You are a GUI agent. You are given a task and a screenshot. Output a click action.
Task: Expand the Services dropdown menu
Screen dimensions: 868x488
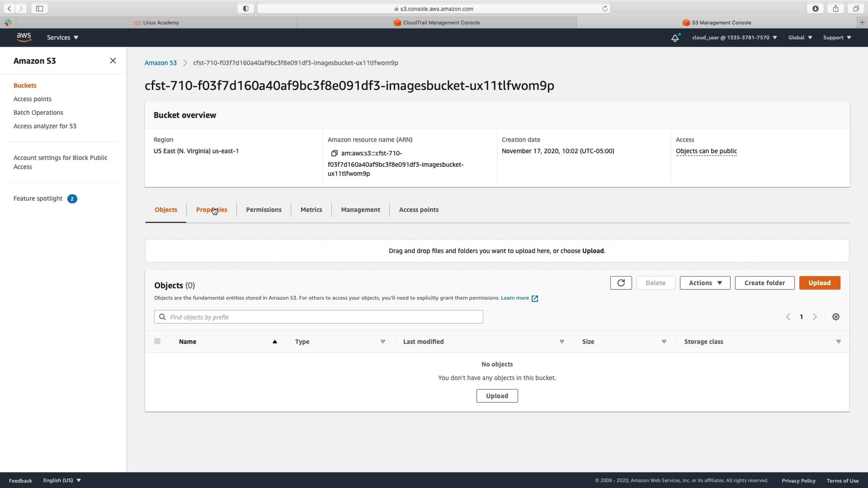62,38
